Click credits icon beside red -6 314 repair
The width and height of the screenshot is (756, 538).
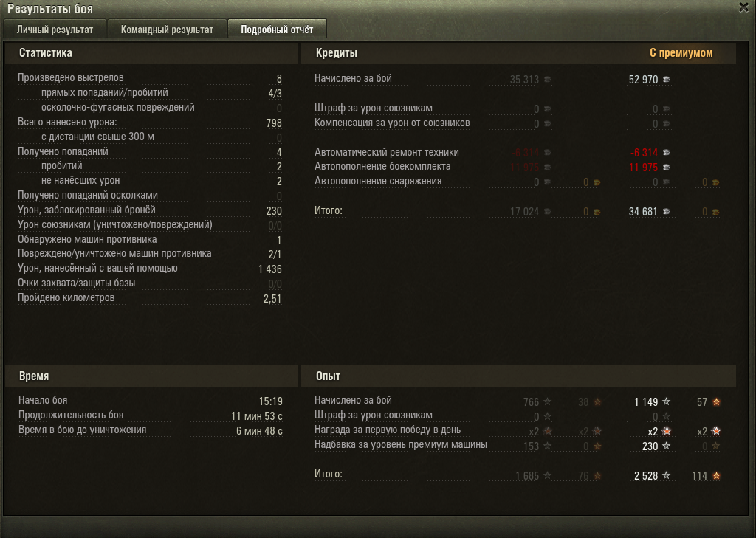(667, 152)
